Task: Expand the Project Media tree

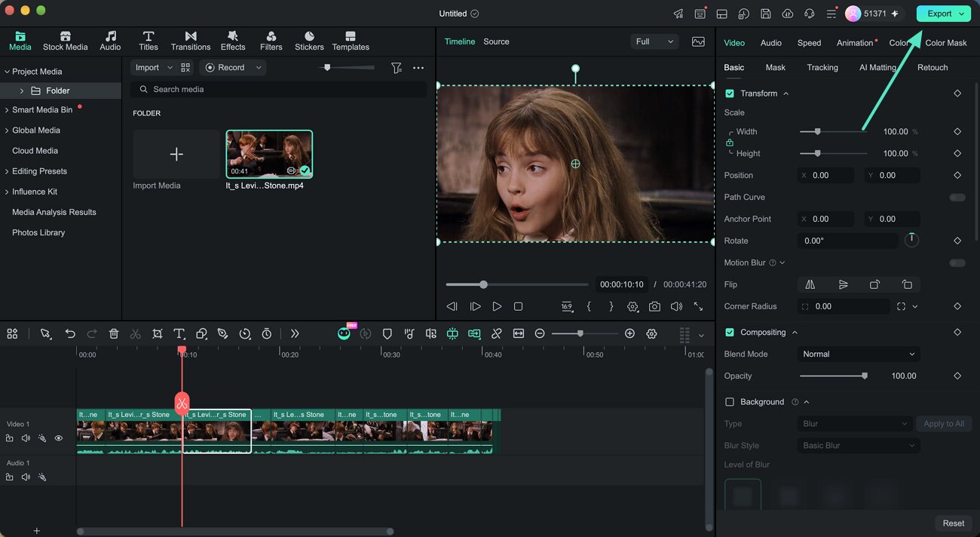Action: click(x=7, y=72)
